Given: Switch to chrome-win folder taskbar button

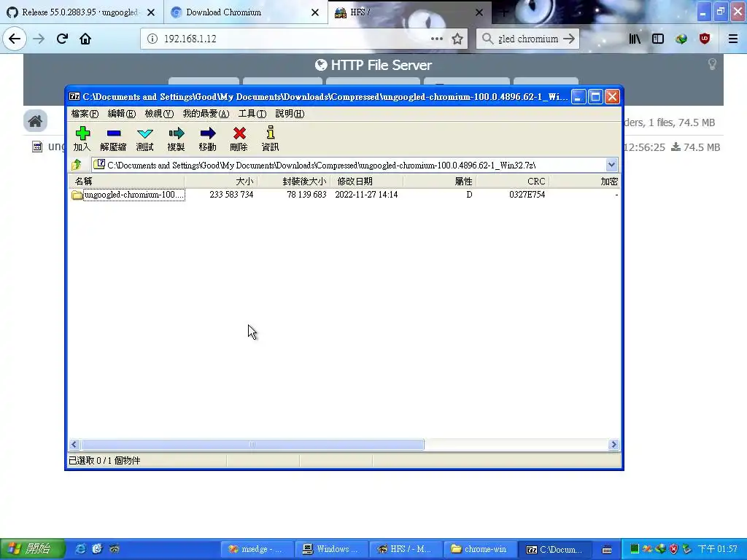Looking at the screenshot, I should pyautogui.click(x=480, y=549).
